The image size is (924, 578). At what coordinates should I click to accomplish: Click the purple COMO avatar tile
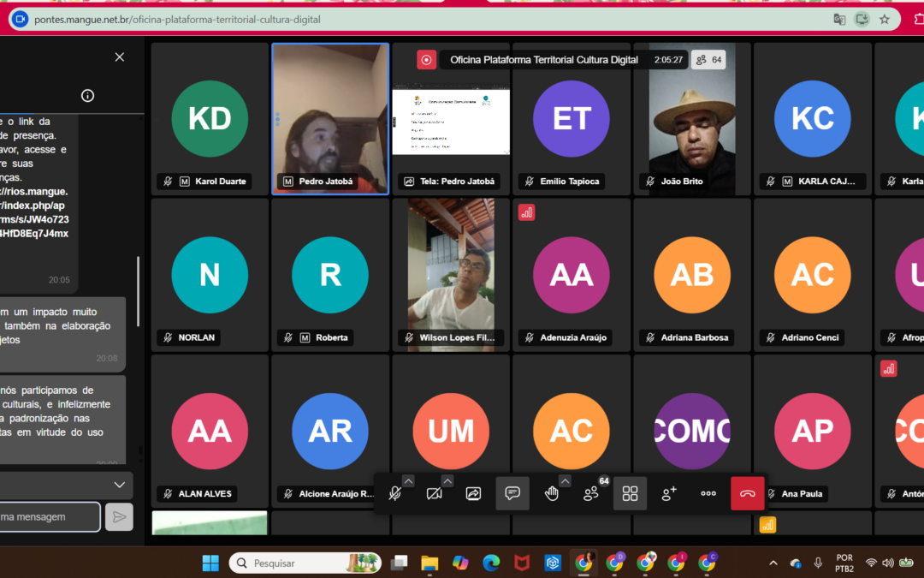[x=692, y=431]
